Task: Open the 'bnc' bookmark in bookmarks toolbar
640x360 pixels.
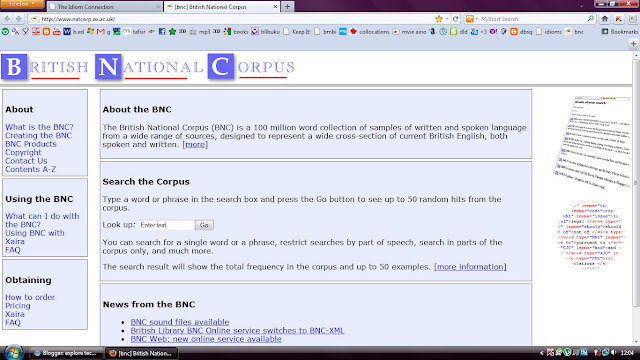Action: pos(574,31)
